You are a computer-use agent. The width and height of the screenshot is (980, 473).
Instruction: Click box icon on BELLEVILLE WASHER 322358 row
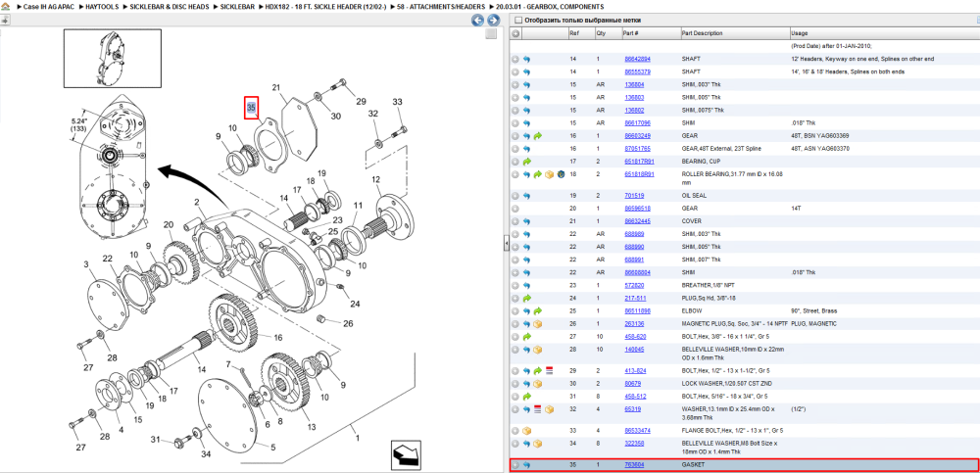(x=537, y=444)
